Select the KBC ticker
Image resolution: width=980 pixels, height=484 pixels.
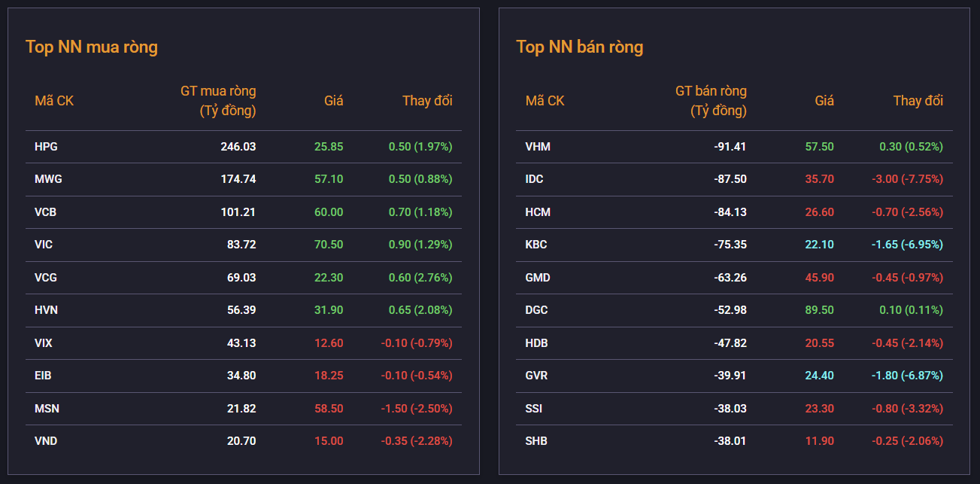[536, 245]
